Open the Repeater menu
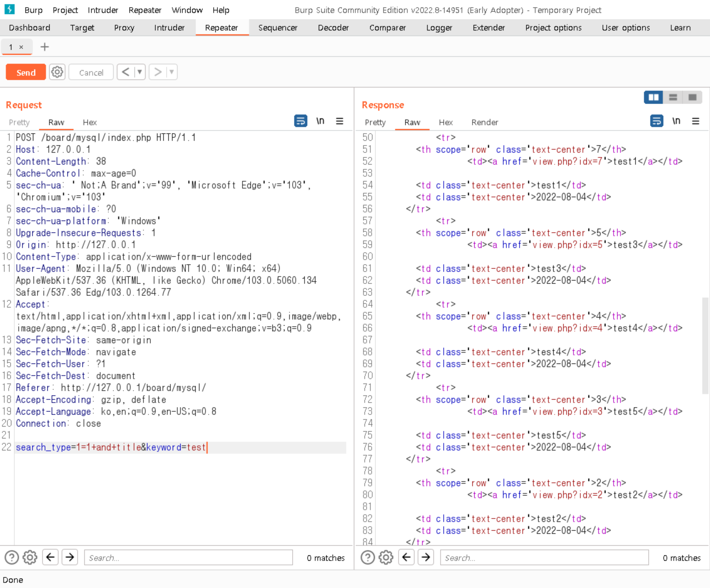Viewport: 710px width, 588px height. tap(145, 10)
